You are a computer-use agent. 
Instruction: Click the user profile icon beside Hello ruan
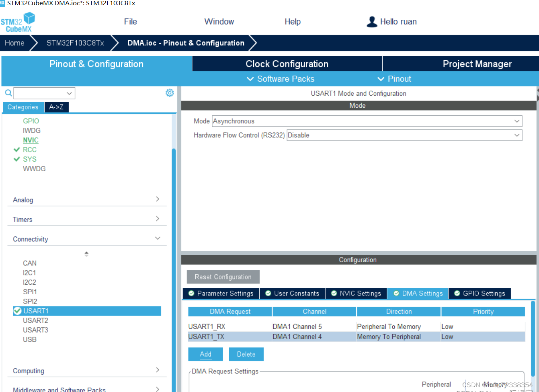tap(372, 22)
